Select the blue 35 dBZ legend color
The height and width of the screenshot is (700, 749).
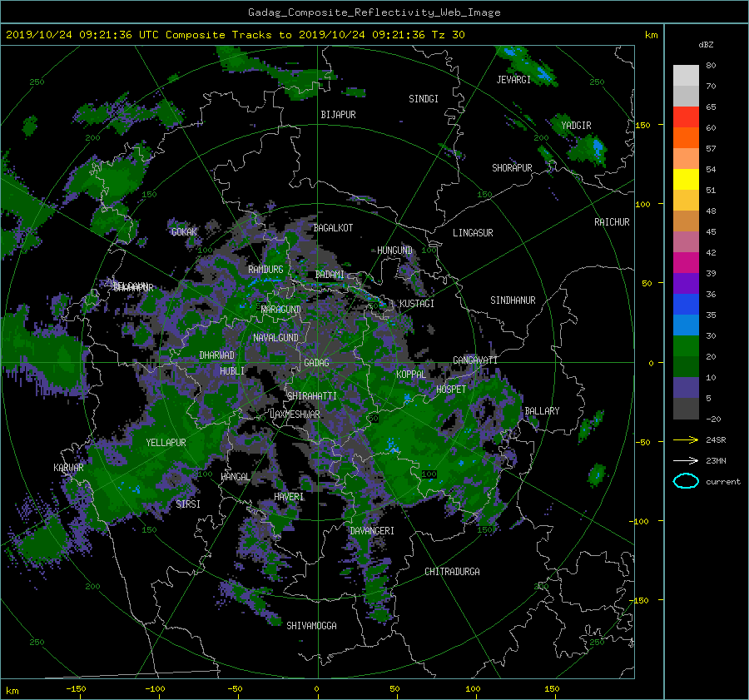coord(686,305)
